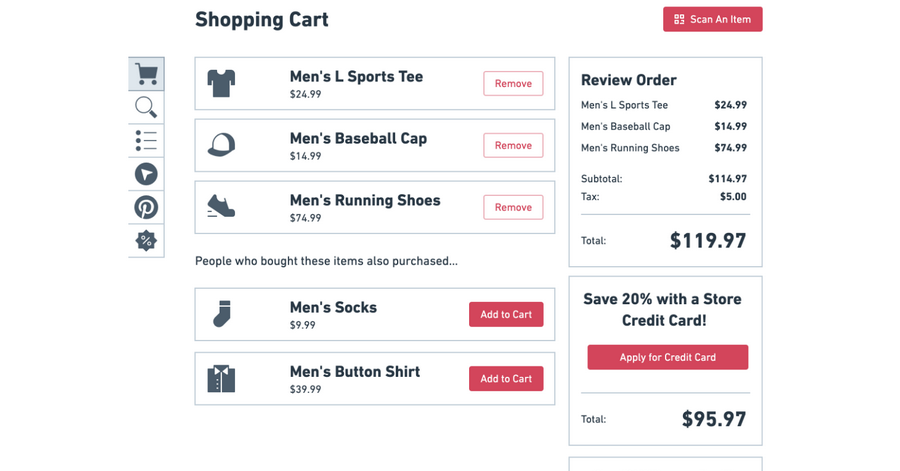
Task: Click the Scan An Item button
Action: click(x=713, y=19)
